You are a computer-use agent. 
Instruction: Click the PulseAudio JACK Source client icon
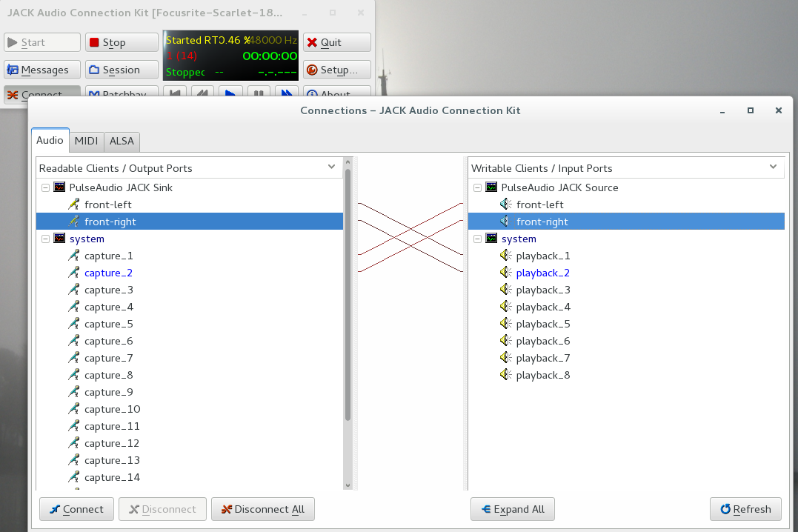pos(491,187)
